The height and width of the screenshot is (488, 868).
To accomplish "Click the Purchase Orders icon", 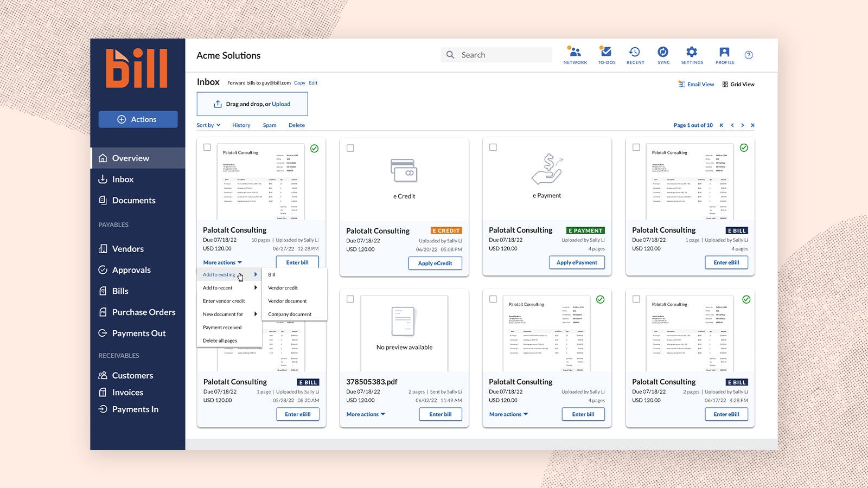I will [103, 312].
